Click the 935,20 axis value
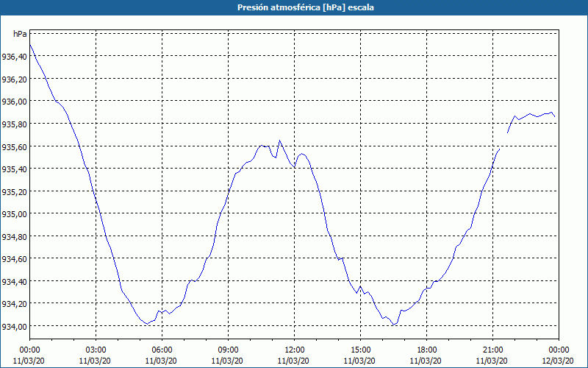588x368 pixels. (14, 192)
